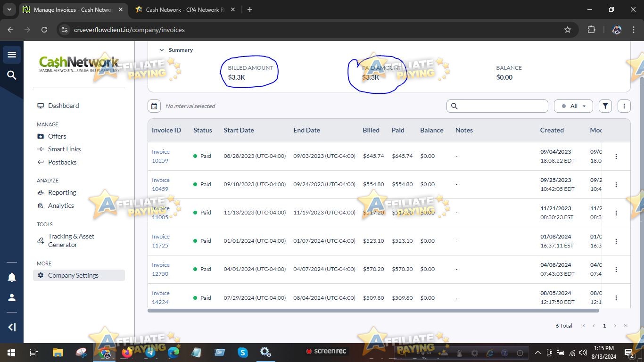Select the Offers icon under Manage

[x=41, y=136]
